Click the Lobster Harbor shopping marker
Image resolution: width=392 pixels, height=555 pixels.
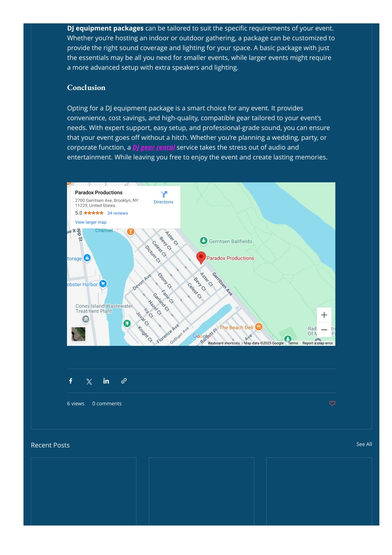coord(103,284)
